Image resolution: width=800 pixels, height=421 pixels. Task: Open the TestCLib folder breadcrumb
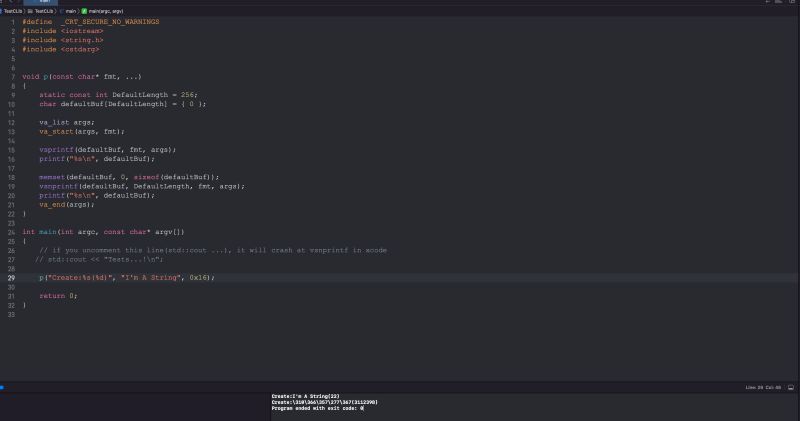40,11
